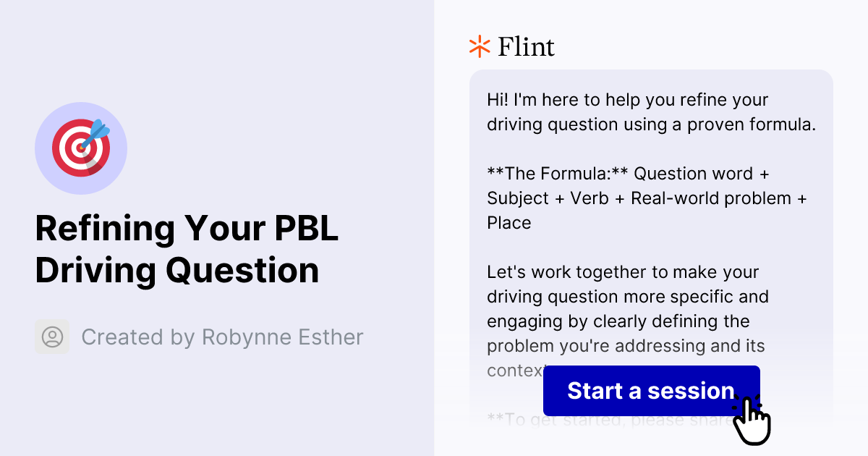This screenshot has width=868, height=456.
Task: Select the Refining Your PBL Driving Question title
Action: (x=187, y=250)
